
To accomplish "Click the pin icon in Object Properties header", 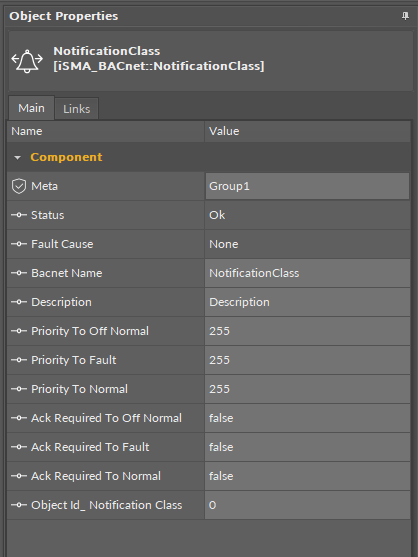I will pyautogui.click(x=405, y=16).
